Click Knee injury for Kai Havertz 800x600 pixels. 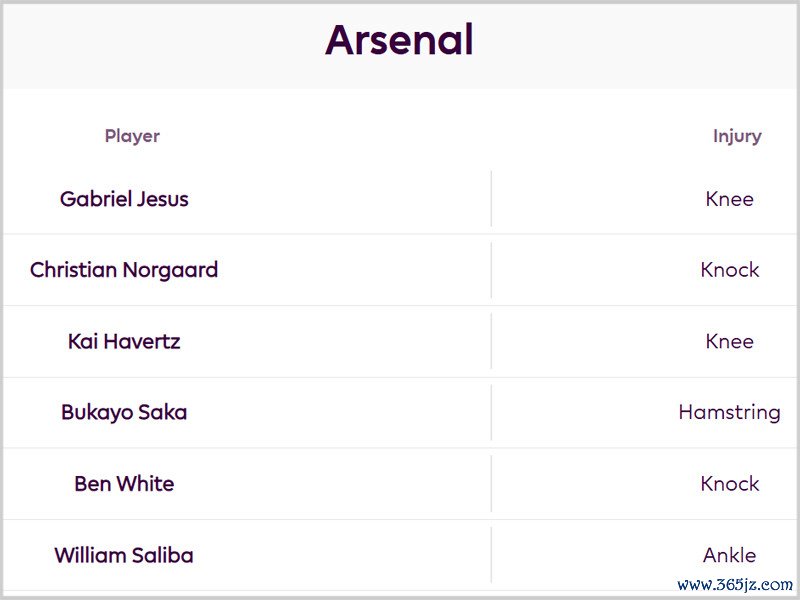(729, 341)
